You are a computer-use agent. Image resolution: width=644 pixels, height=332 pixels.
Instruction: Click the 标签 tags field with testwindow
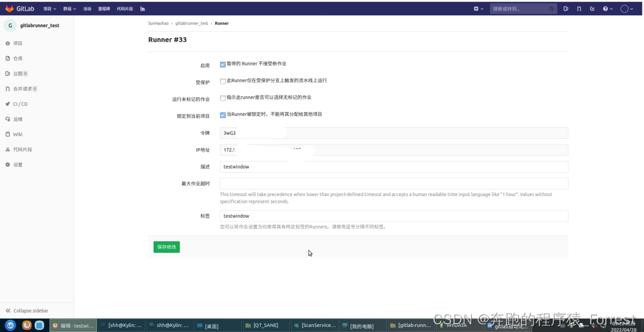(394, 216)
